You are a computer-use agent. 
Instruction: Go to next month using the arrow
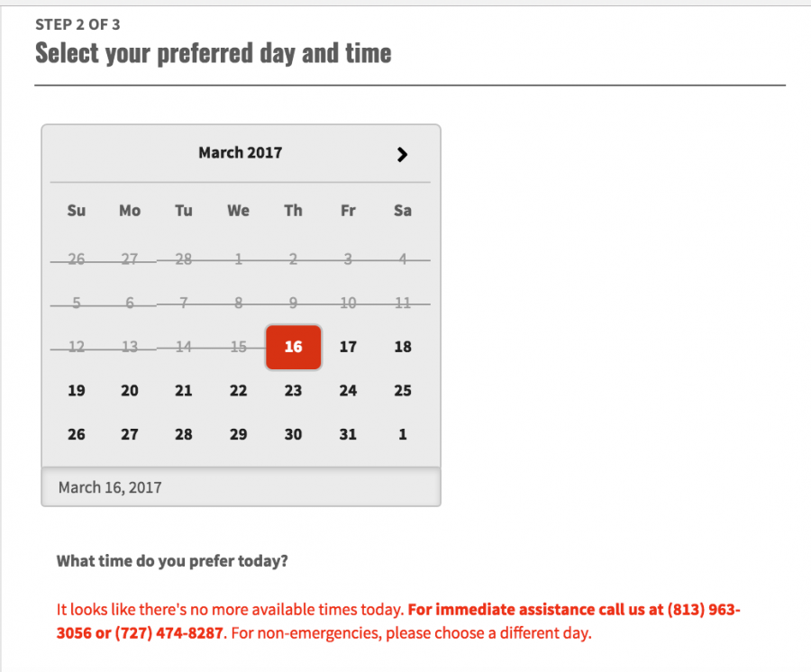click(402, 154)
